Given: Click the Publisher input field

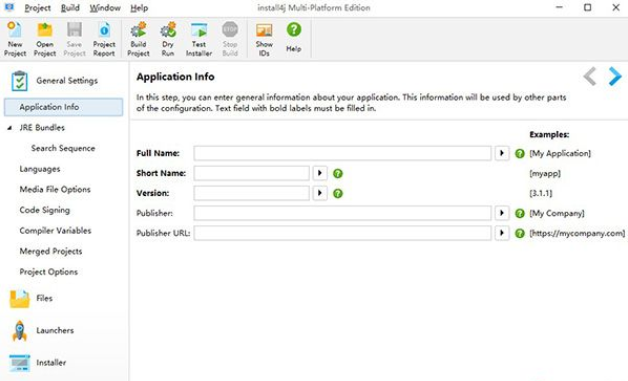Looking at the screenshot, I should 342,213.
